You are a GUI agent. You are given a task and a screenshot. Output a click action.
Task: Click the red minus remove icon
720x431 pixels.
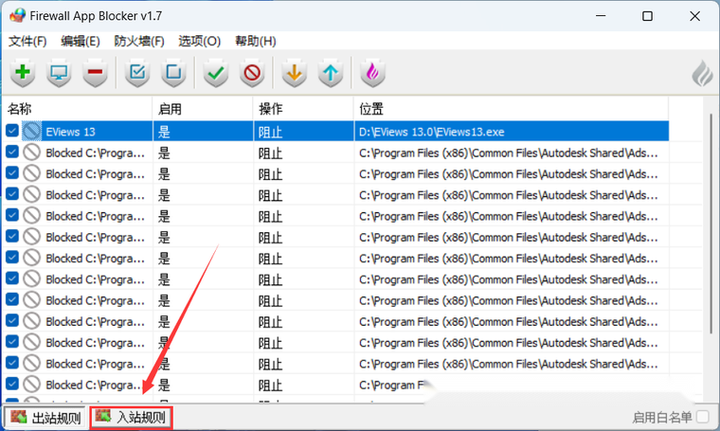95,73
